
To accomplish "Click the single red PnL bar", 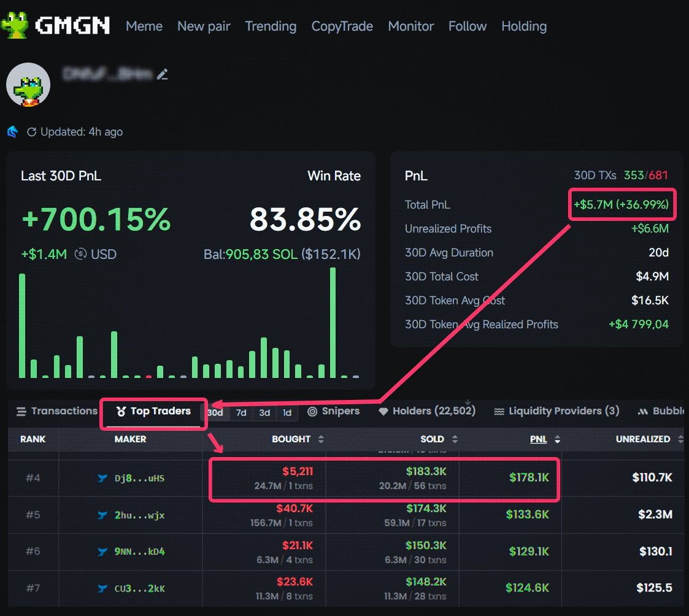I will click(x=148, y=377).
